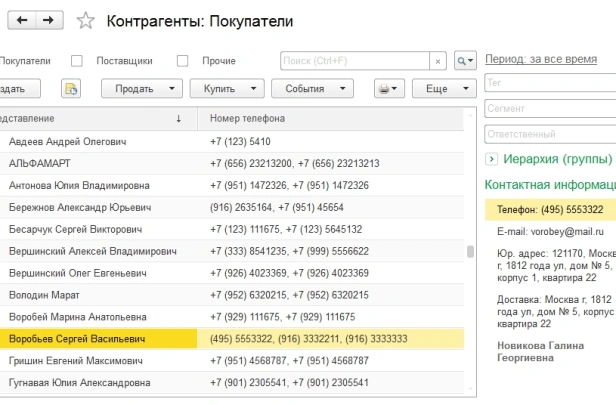The height and width of the screenshot is (405, 616).
Task: Select the Воробьев Сергей Васильевич row
Action: click(x=232, y=339)
